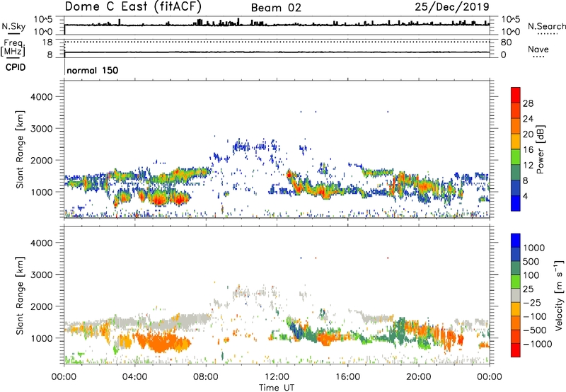Pick the top red swatch of power colorbar
The height and width of the screenshot is (392, 566).
tap(516, 95)
